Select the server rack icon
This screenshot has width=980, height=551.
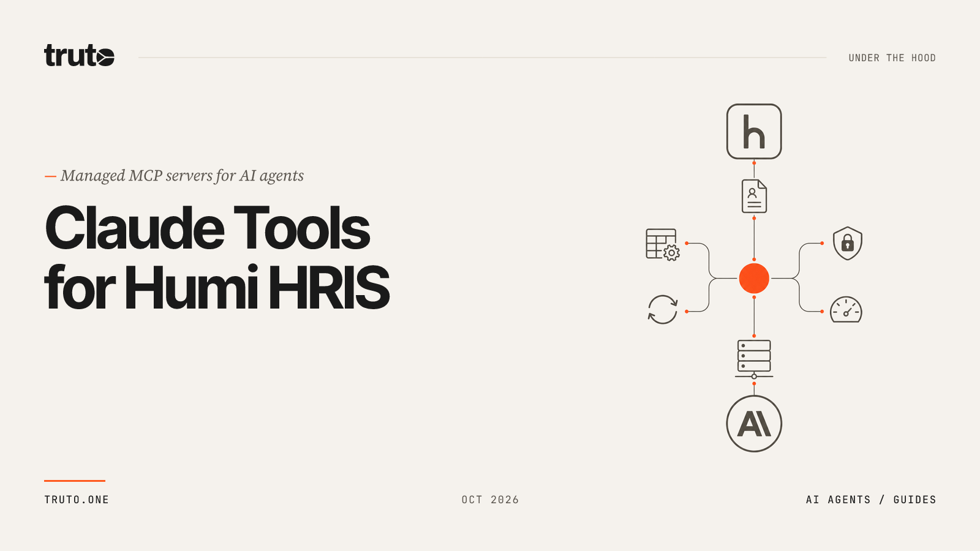tap(754, 359)
